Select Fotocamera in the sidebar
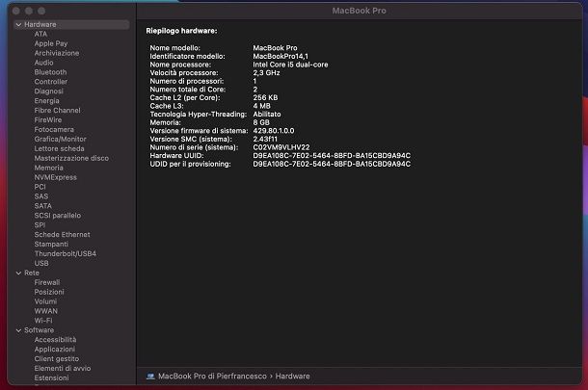The image size is (588, 390). click(x=54, y=130)
